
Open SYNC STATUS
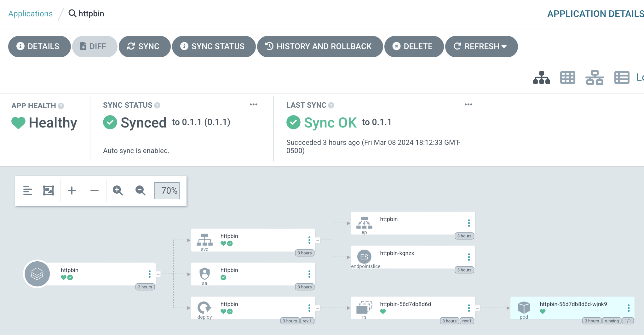(214, 46)
